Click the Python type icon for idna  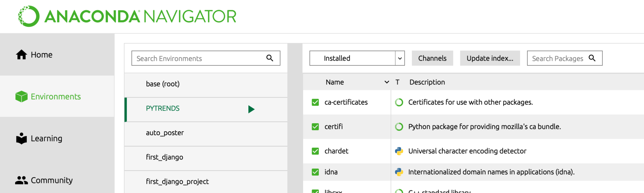point(399,172)
